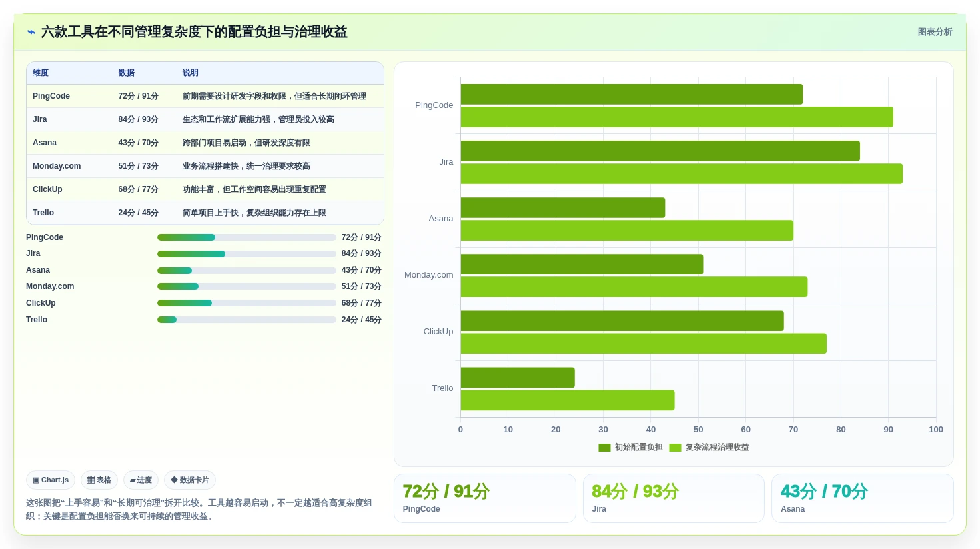
Task: Click the 100 tick on the x-axis
Action: (x=936, y=430)
